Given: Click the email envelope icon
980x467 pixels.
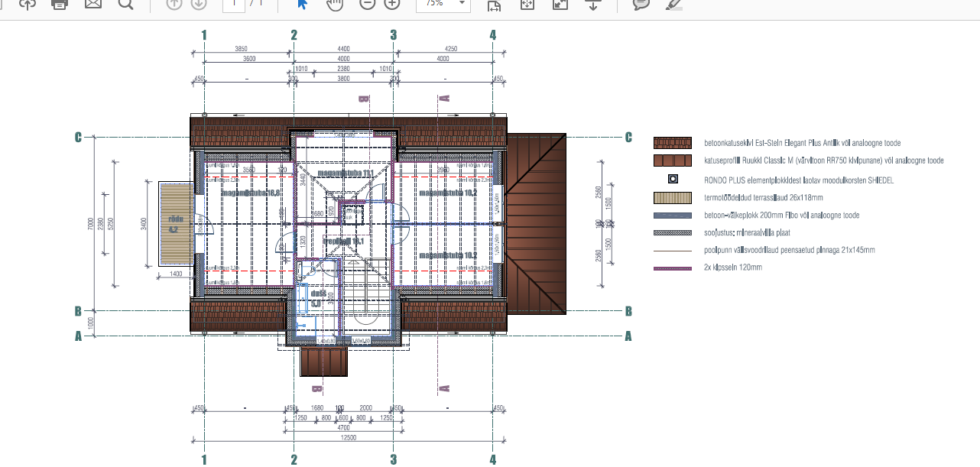Looking at the screenshot, I should click(92, 3).
